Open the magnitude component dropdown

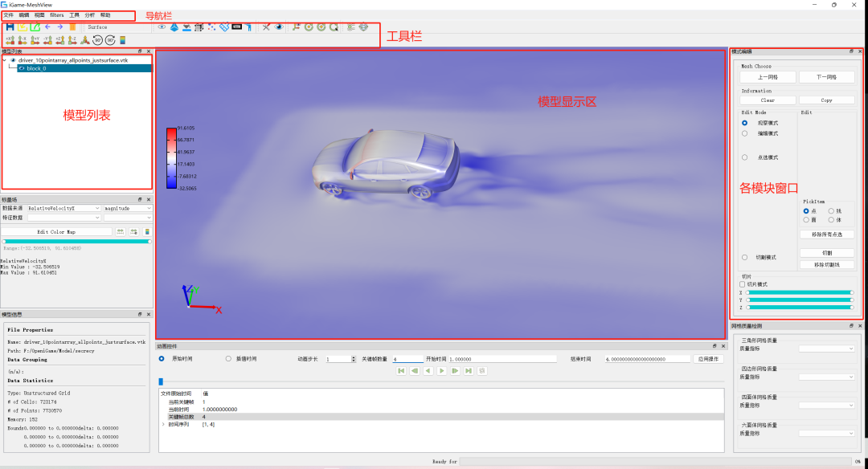tap(127, 208)
